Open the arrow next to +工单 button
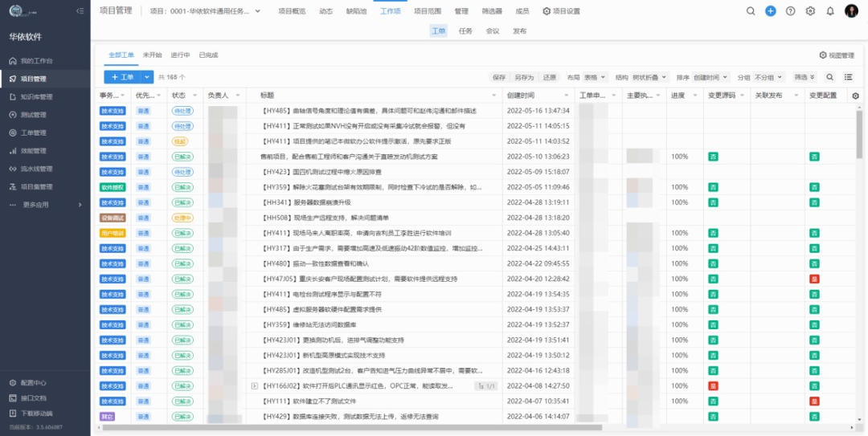The image size is (868, 436). (146, 77)
